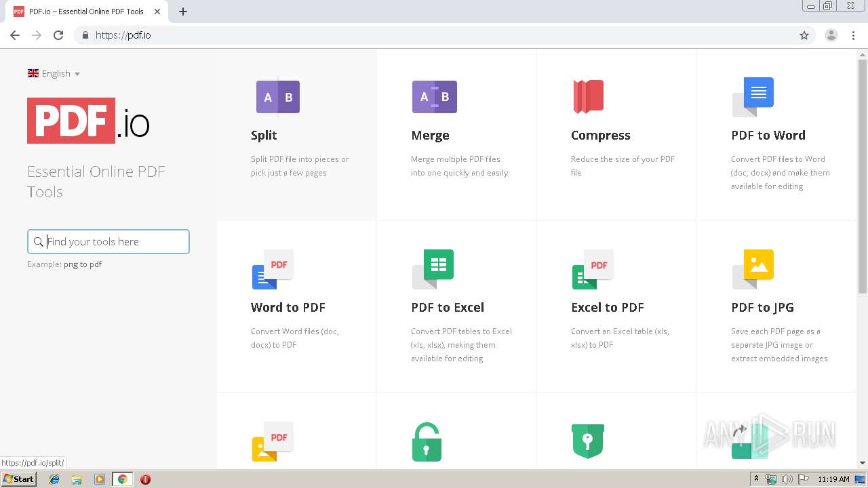Click the Word to PDF heading
The height and width of the screenshot is (488, 868).
coord(288,308)
